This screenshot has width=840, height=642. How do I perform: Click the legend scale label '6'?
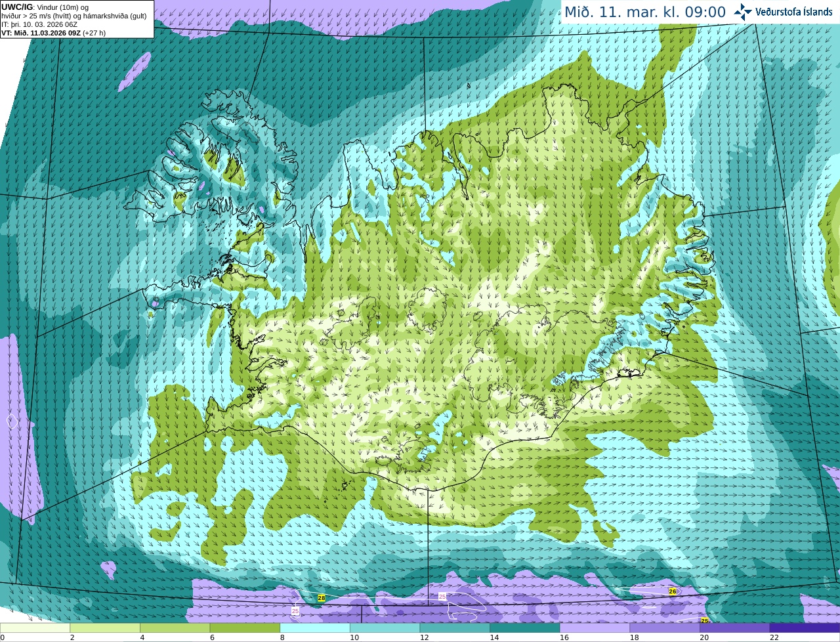tap(212, 637)
